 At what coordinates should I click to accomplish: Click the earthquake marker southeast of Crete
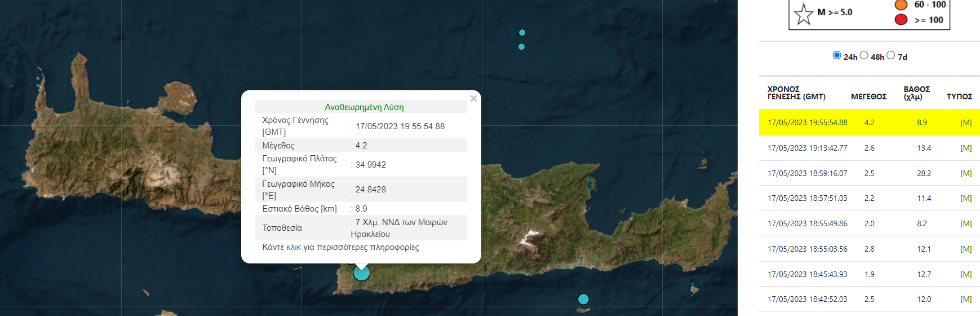pos(583,299)
